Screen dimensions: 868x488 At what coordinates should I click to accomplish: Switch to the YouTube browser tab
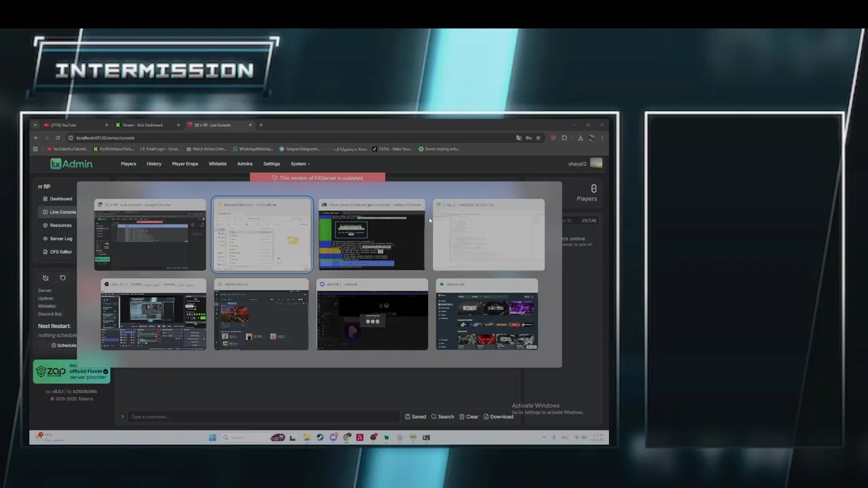(75, 125)
